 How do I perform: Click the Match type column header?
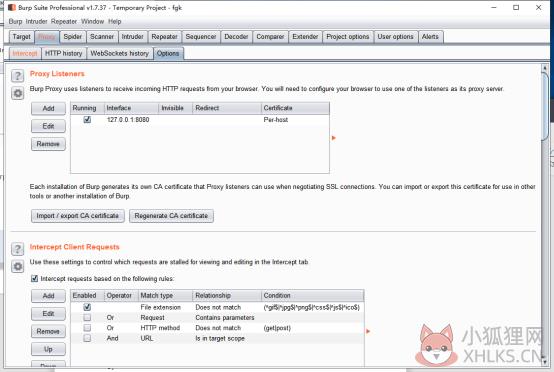[x=166, y=295]
